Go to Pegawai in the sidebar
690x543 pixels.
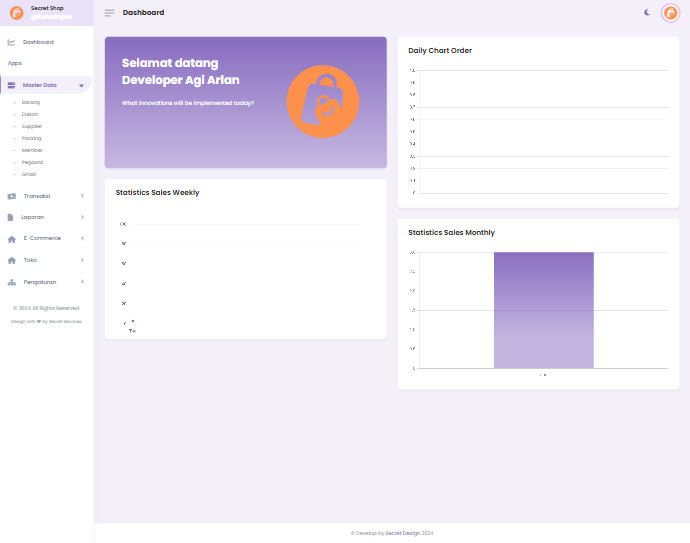tap(32, 162)
